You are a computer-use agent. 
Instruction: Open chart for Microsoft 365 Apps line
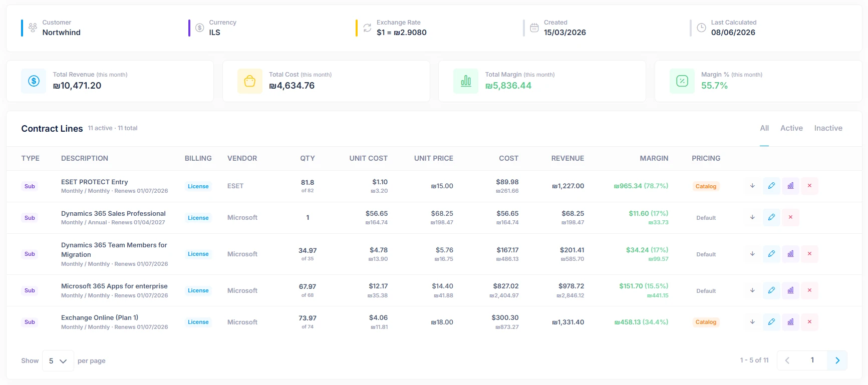(790, 290)
